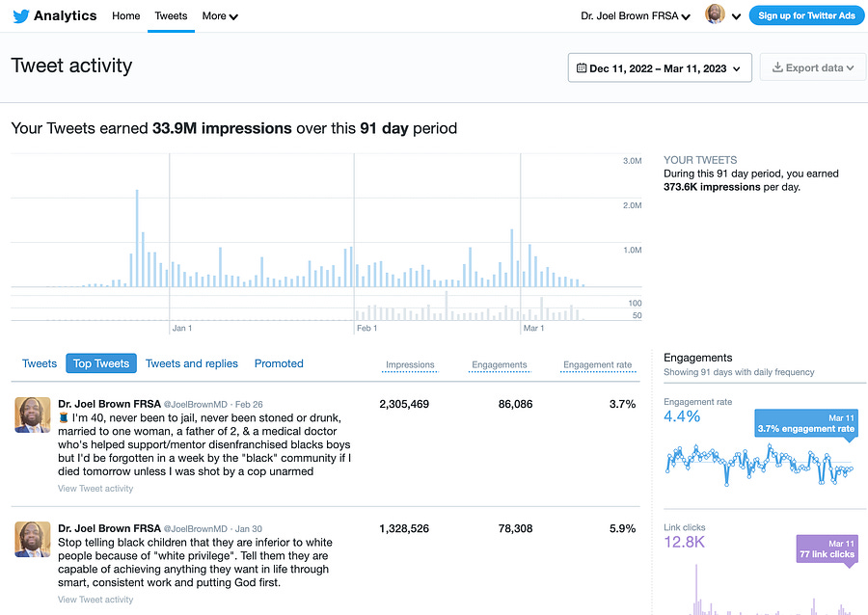Click the Analytics title text
The height and width of the screenshot is (615, 868).
(x=66, y=16)
